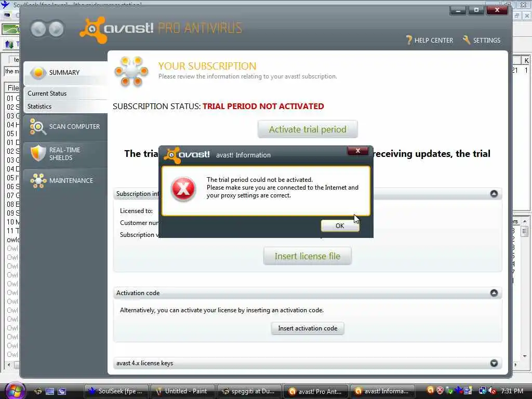Collapse the Activation code panel
Screen dimensions: 532x399
click(x=494, y=293)
